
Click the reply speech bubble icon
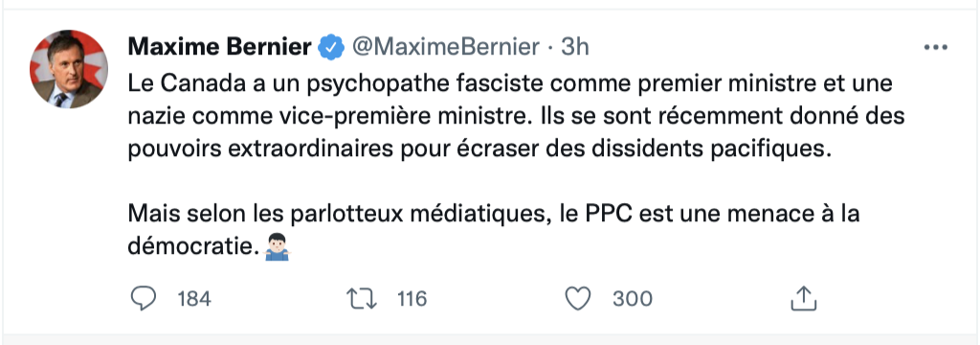(x=144, y=299)
